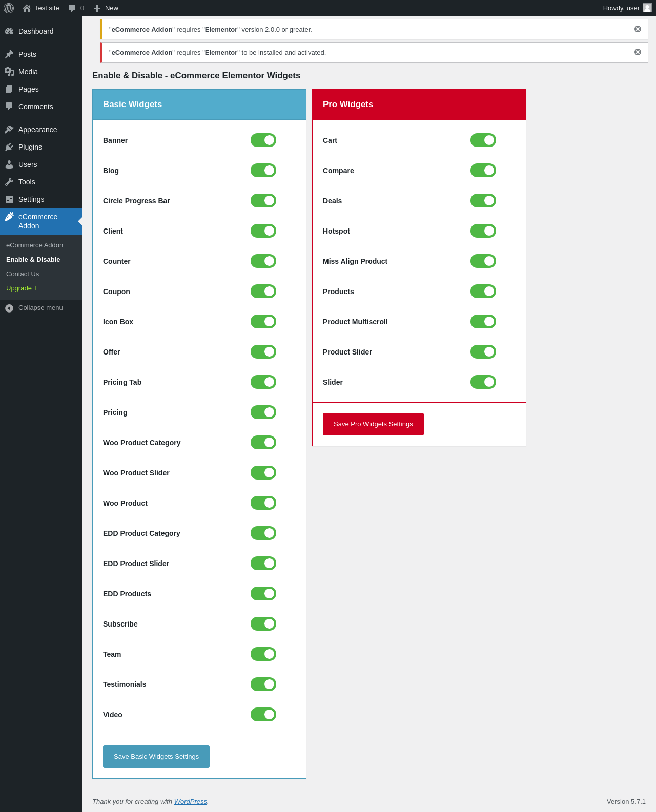Open the Contact Us submenu item
This screenshot has height=812, width=656.
tap(23, 274)
